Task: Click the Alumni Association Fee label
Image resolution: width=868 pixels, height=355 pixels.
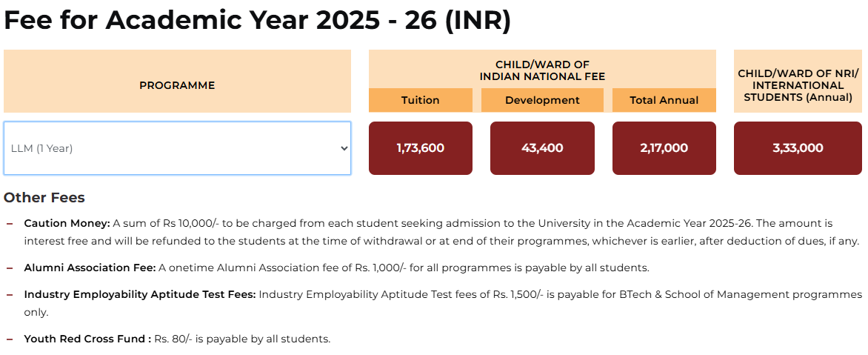Action: tap(90, 268)
